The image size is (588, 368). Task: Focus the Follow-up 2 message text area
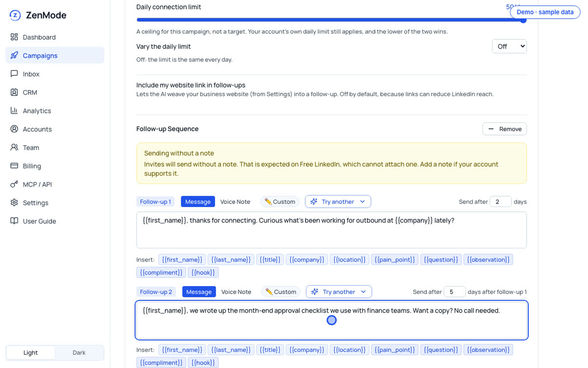pos(332,320)
